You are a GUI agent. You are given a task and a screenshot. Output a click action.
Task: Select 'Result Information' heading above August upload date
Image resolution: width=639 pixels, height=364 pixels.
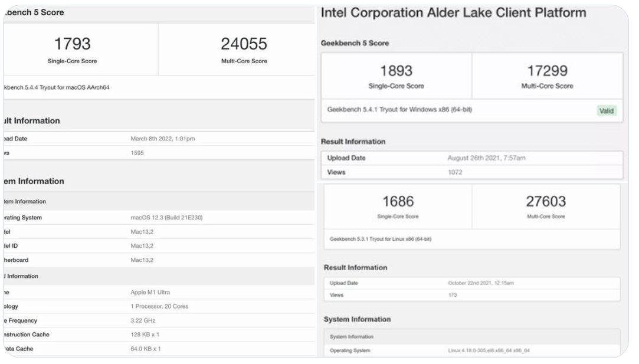coord(353,142)
